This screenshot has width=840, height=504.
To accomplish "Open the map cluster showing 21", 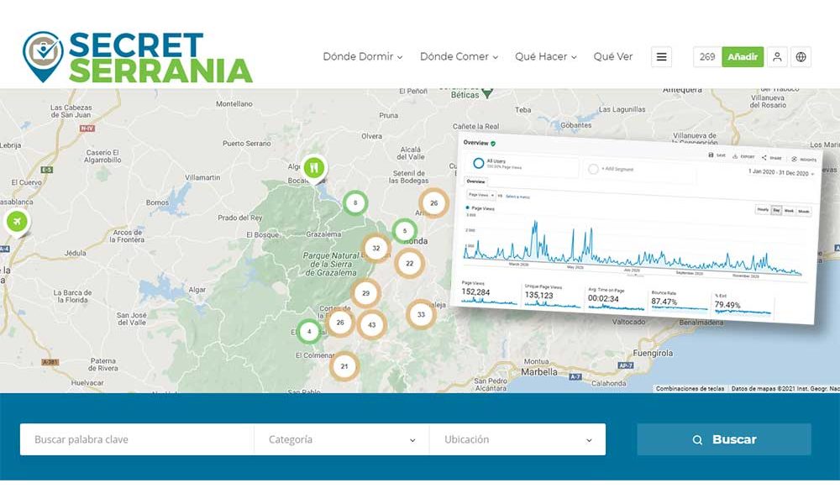I will [x=344, y=366].
